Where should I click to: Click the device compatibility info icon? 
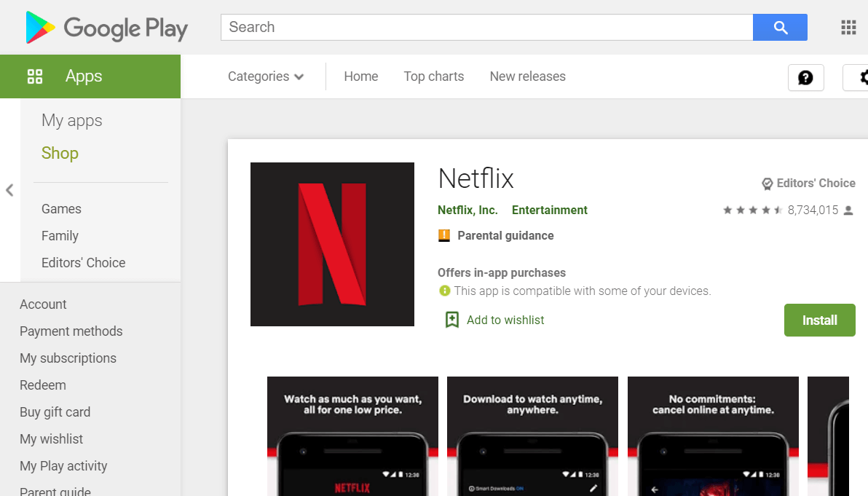click(444, 291)
